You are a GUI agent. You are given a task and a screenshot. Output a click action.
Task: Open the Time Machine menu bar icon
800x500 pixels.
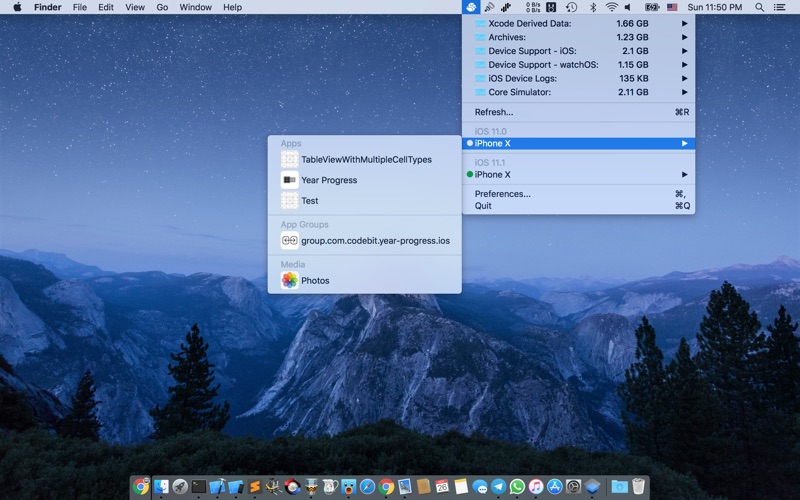tap(571, 7)
